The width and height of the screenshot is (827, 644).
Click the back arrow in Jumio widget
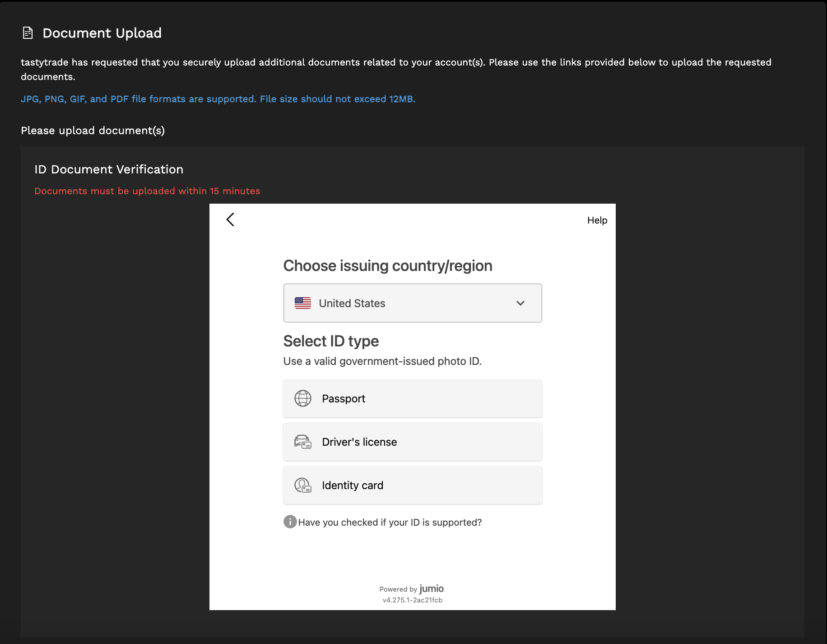click(230, 220)
